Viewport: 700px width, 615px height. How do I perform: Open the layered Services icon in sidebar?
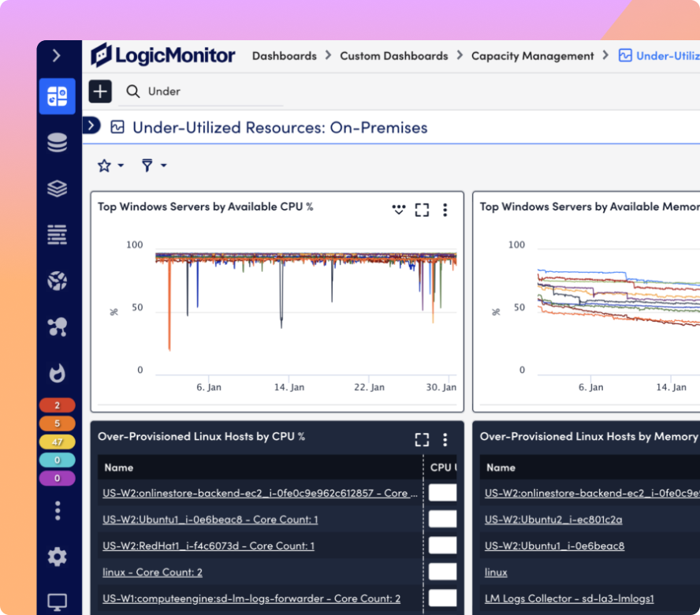[x=57, y=189]
